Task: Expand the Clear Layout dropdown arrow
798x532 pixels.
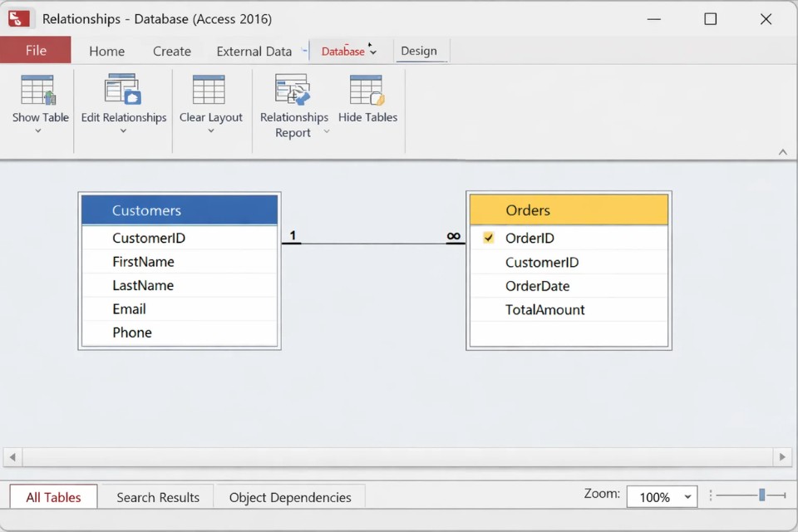Action: (210, 131)
